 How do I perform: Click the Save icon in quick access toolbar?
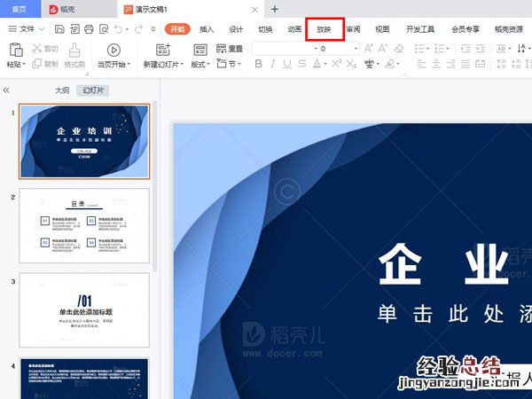pyautogui.click(x=59, y=29)
